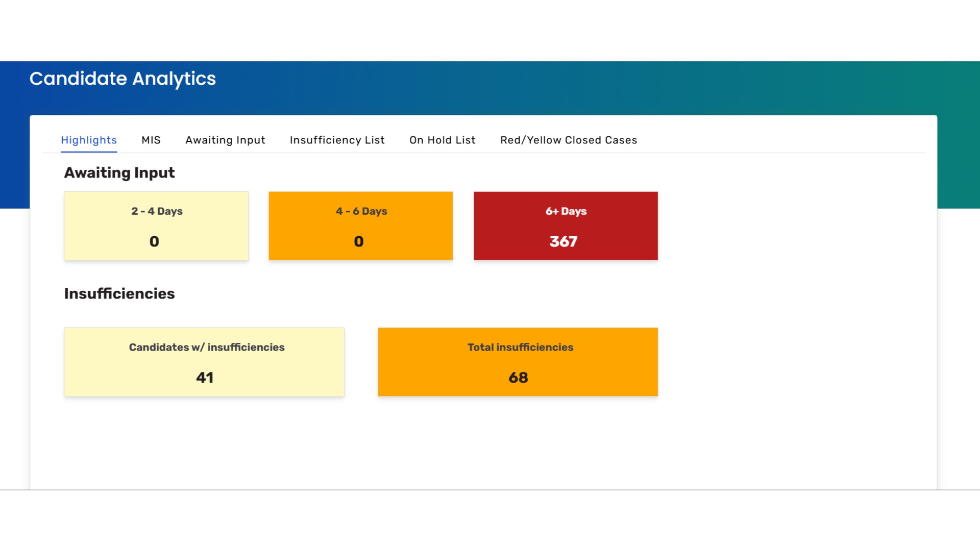Open the Total insufficiencies card
Image resolution: width=980 pixels, height=551 pixels.
click(518, 362)
